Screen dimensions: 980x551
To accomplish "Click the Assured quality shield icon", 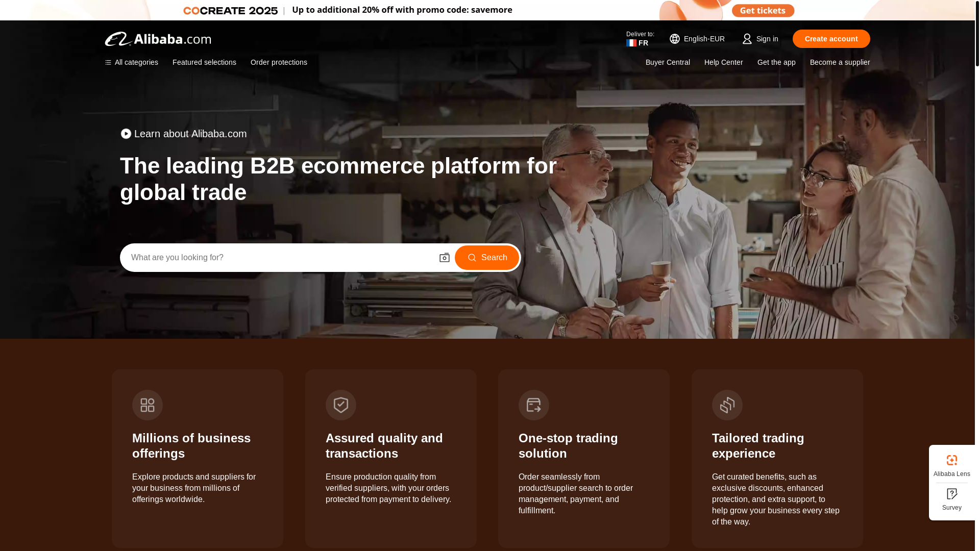I will (341, 405).
